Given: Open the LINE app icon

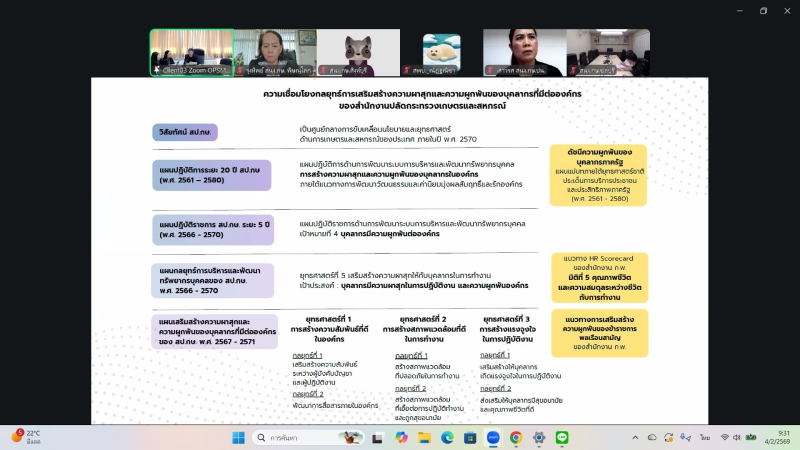Looking at the screenshot, I should 562,438.
